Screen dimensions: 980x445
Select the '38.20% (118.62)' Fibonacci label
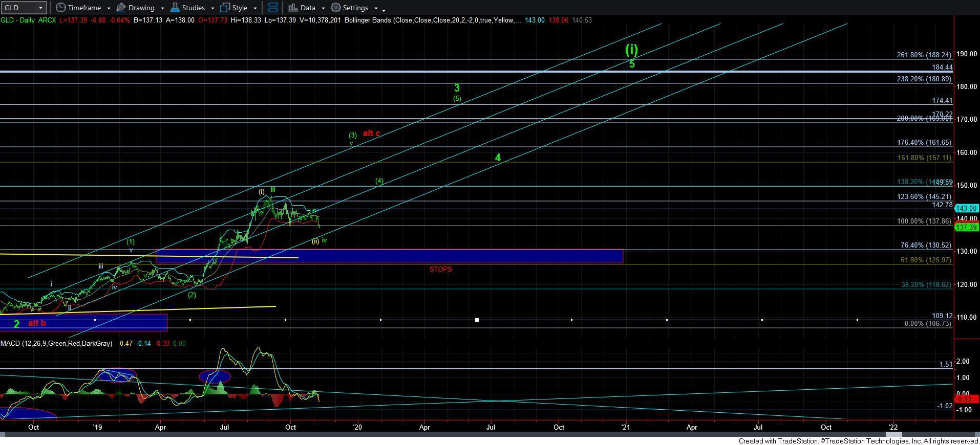pyautogui.click(x=926, y=284)
